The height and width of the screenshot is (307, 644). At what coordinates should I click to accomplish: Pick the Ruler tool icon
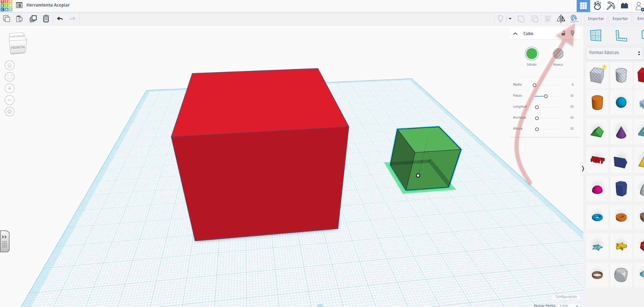click(x=621, y=35)
